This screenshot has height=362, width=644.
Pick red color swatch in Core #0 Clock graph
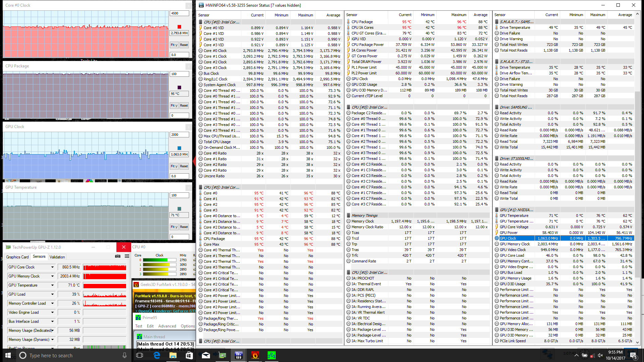point(179,27)
